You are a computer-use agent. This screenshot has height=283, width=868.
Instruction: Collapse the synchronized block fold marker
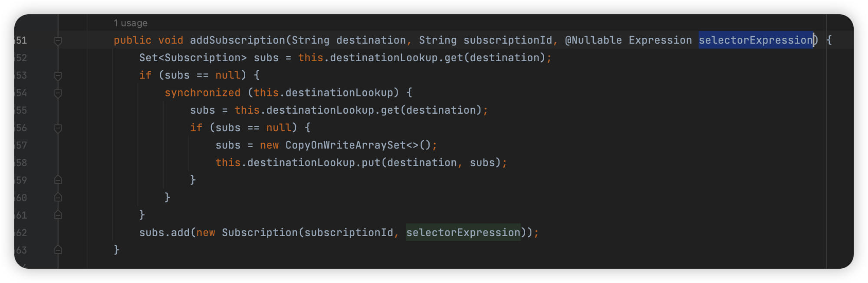tap(58, 93)
